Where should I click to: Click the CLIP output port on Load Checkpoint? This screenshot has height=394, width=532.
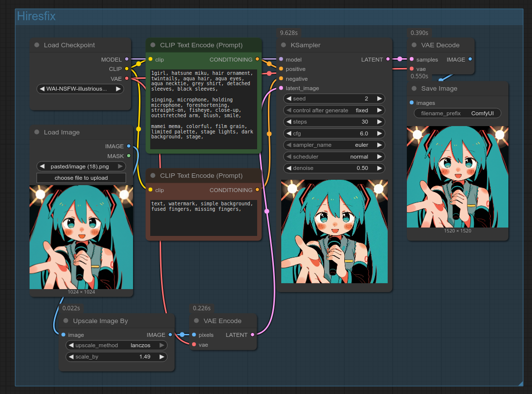point(127,68)
